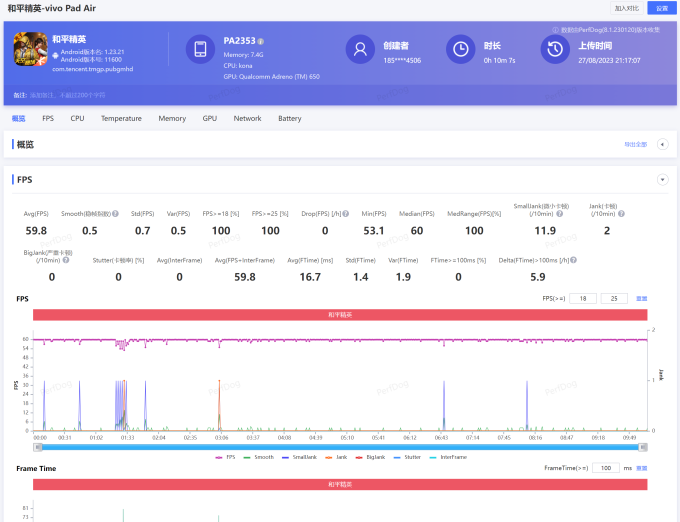Click the FPS threshold field showing 25
The width and height of the screenshot is (680, 522).
614,299
